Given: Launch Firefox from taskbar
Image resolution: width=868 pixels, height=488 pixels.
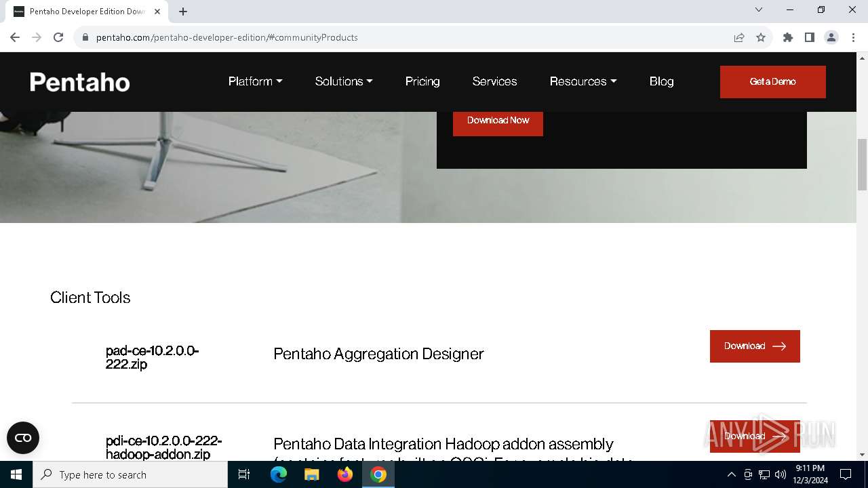Looking at the screenshot, I should [x=345, y=474].
